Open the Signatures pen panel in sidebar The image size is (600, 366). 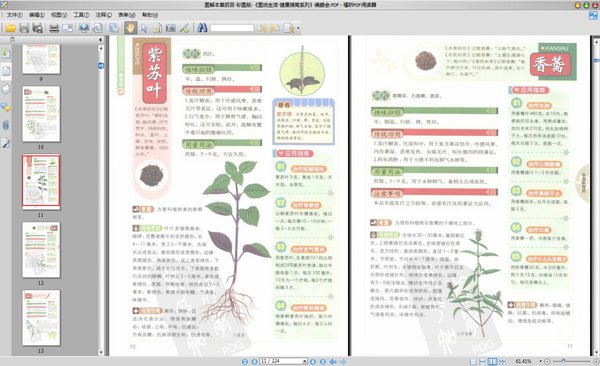click(6, 143)
